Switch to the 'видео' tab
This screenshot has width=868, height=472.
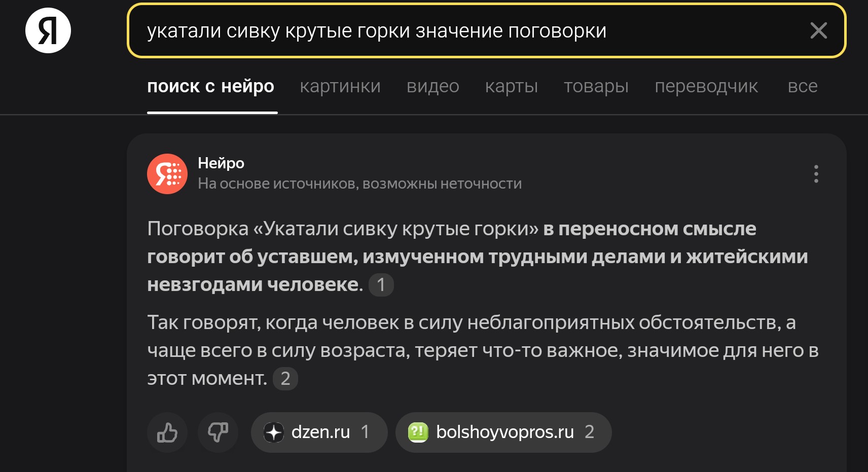pos(433,86)
